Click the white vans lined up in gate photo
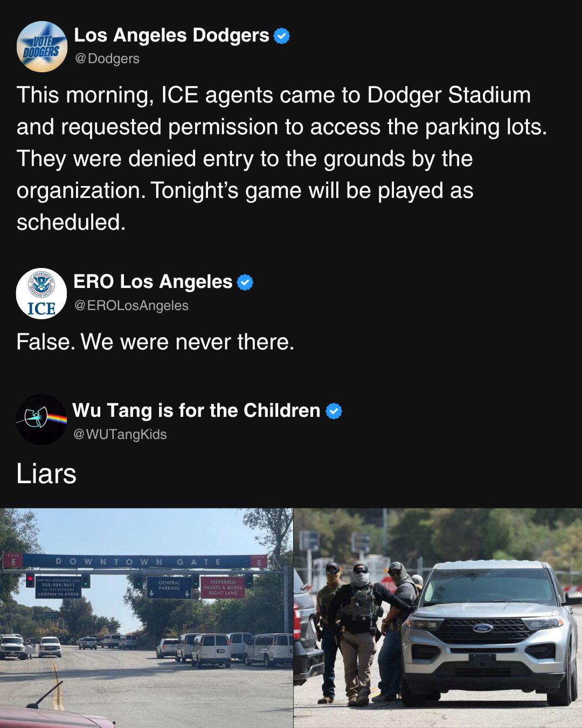582x728 pixels. click(225, 649)
